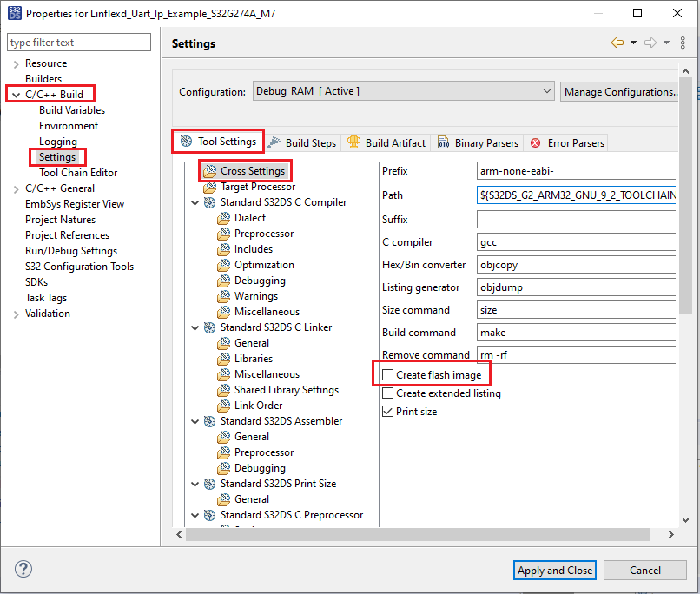Click the Cross Settings folder icon
Viewport: 700px width, 594px height.
pos(209,171)
